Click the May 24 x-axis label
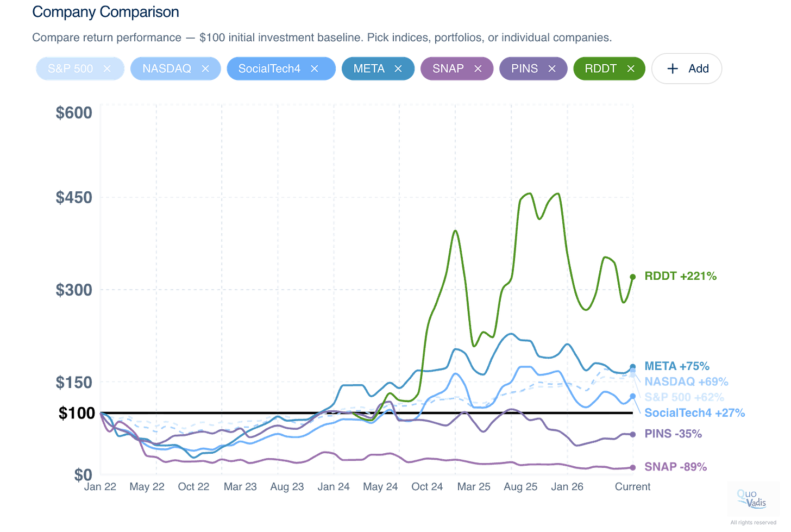Screen dimensions: 791x532 point(380,486)
